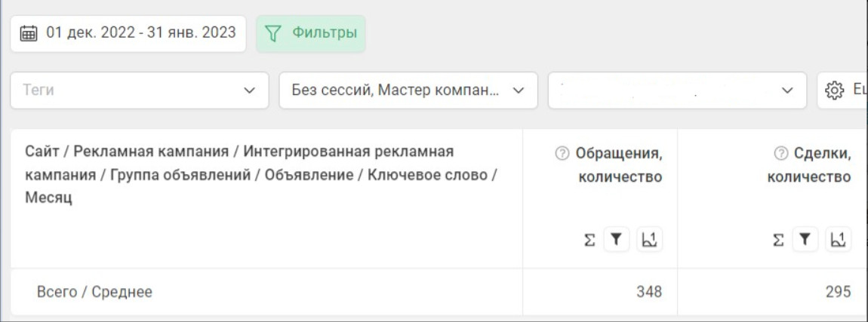The width and height of the screenshot is (868, 322).
Task: Select the Всего / Среднее row
Action: point(95,292)
